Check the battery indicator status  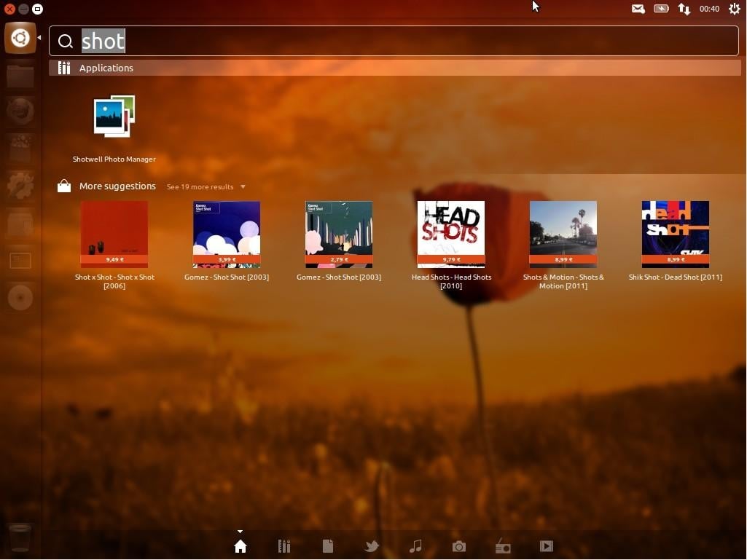point(661,9)
